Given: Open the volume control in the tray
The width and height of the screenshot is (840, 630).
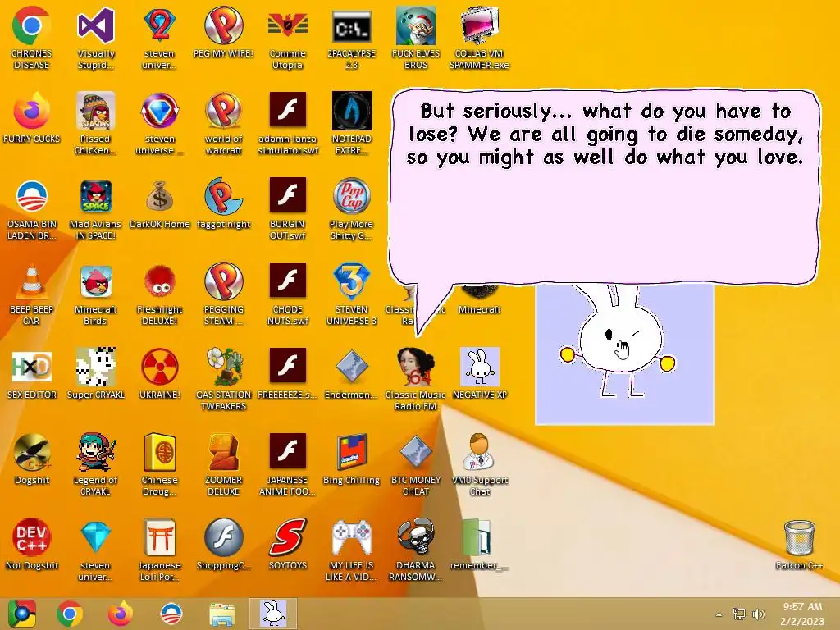Looking at the screenshot, I should coord(758,614).
